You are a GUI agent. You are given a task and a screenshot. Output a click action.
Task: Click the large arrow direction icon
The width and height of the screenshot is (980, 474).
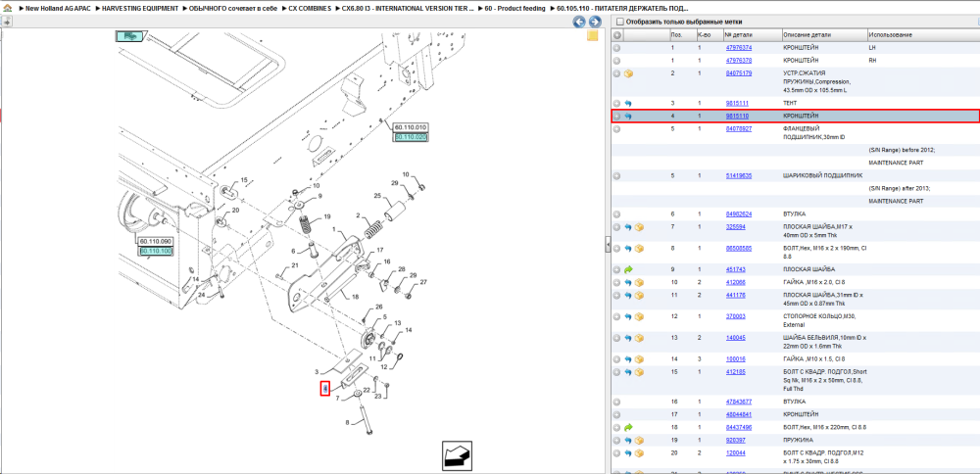pos(457,456)
